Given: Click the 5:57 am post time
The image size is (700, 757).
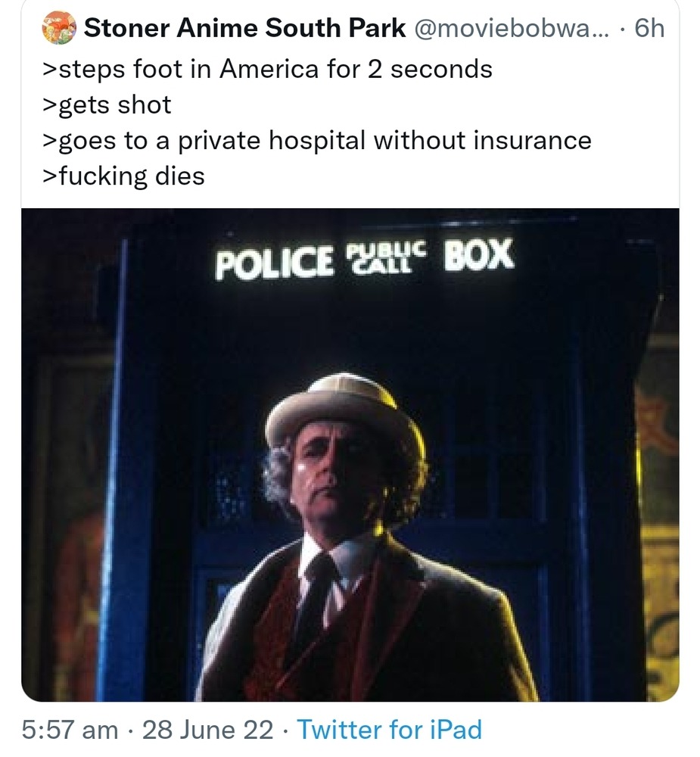Looking at the screenshot, I should [x=70, y=730].
